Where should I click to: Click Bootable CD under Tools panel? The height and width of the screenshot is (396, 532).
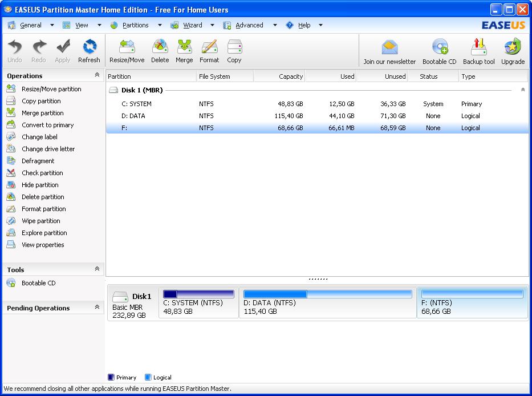pyautogui.click(x=39, y=283)
